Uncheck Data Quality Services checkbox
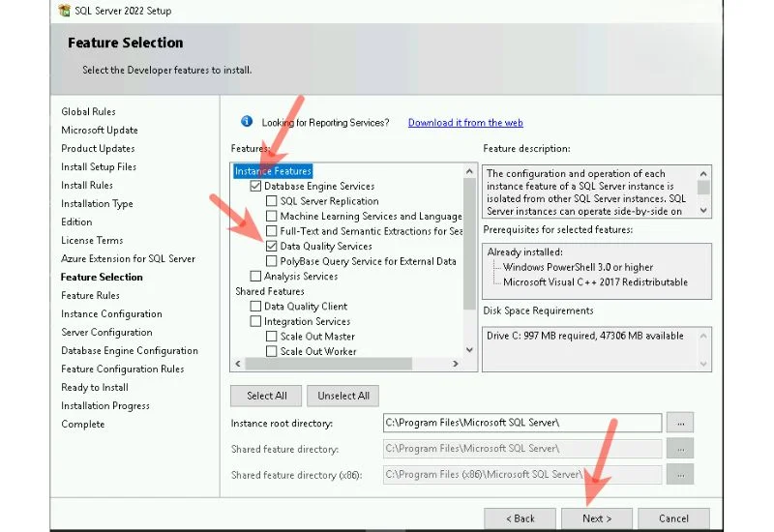This screenshot has width=774, height=532. pos(272,247)
